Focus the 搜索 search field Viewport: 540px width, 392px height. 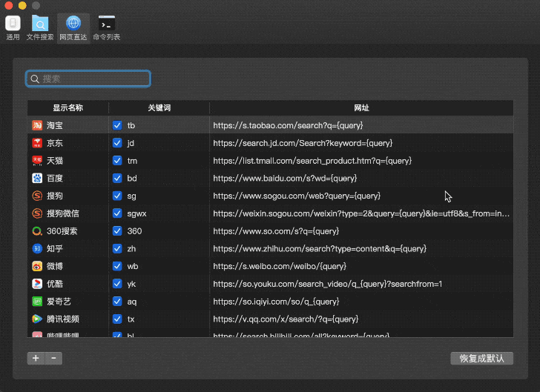pos(88,79)
